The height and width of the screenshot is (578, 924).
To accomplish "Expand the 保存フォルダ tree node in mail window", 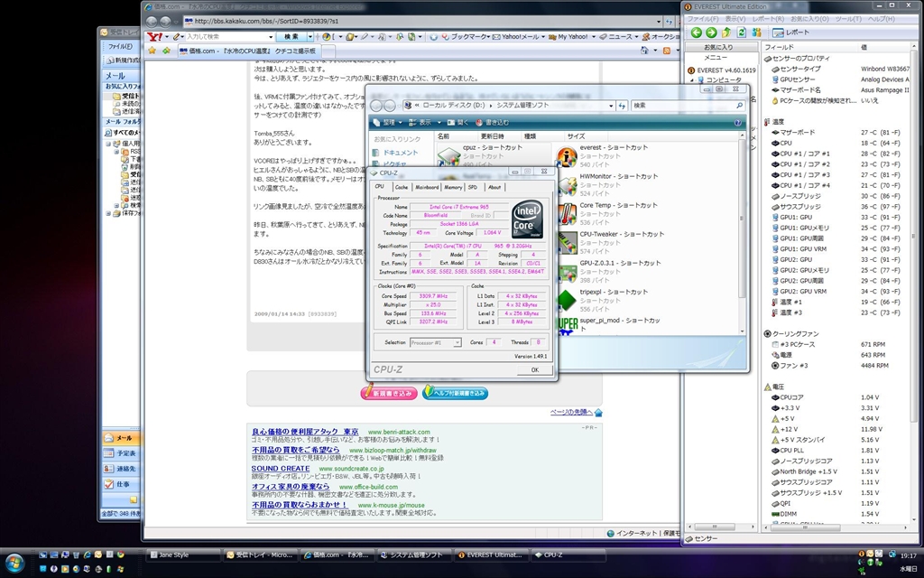I will point(108,213).
